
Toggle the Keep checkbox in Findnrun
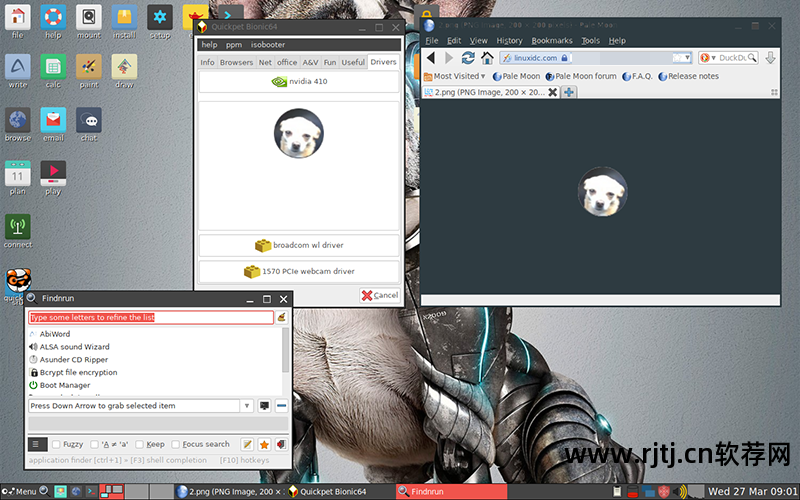click(140, 444)
